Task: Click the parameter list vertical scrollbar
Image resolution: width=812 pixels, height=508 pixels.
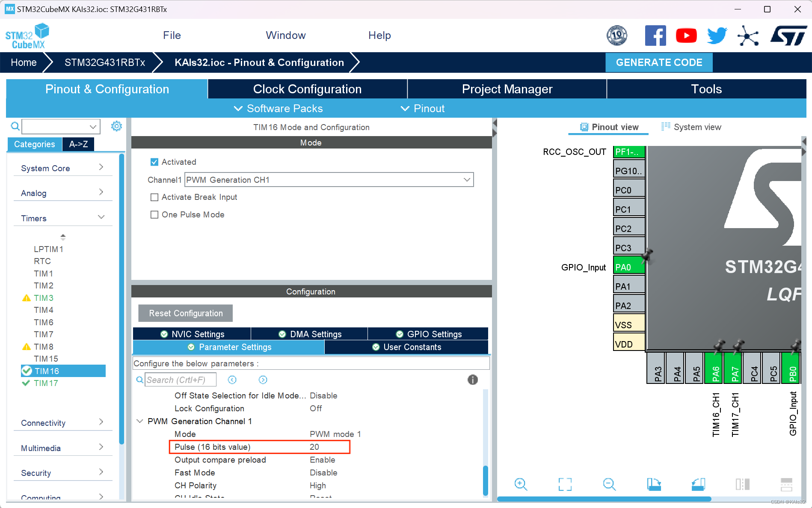Action: click(x=485, y=480)
